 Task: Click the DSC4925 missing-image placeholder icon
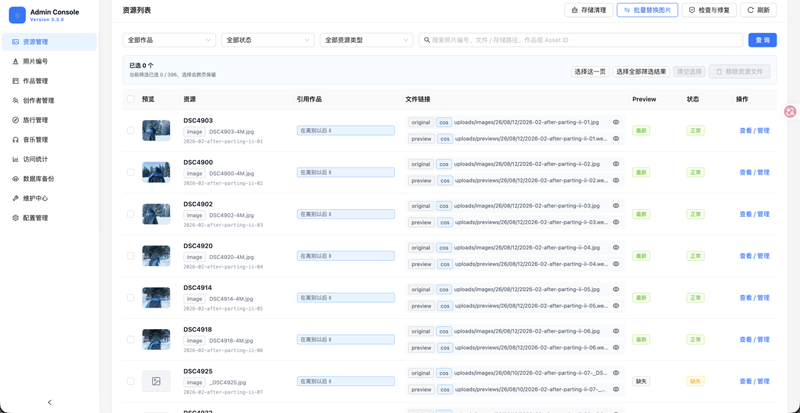tap(156, 381)
